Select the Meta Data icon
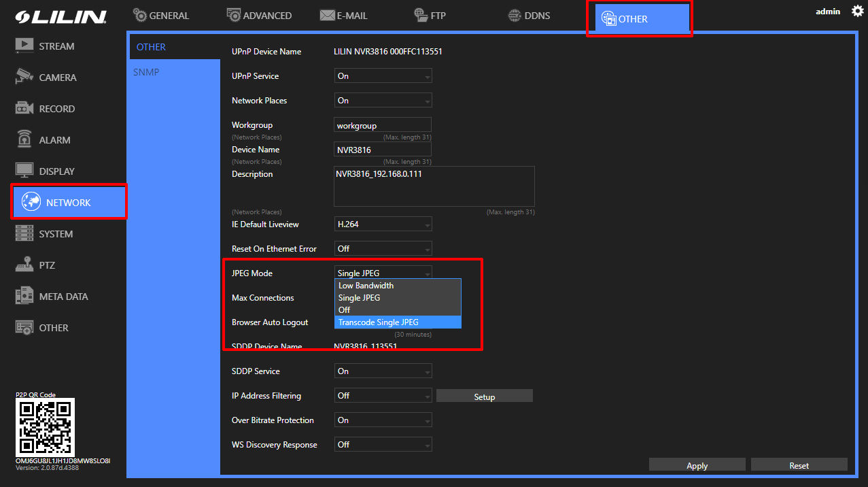 coord(24,297)
